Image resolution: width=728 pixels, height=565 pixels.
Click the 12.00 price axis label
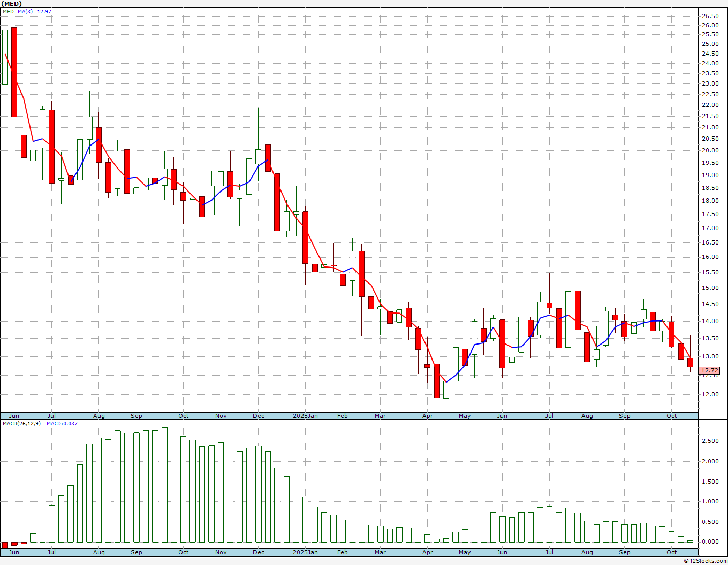click(x=710, y=394)
